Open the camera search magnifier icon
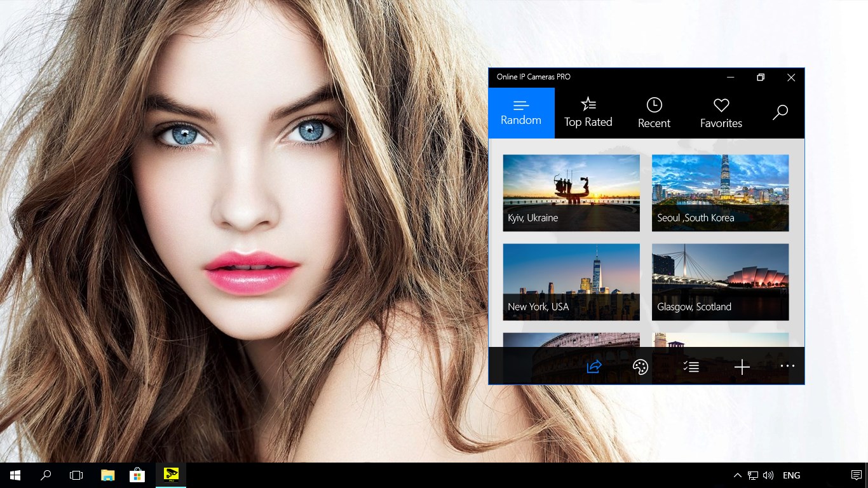Screen dimensions: 868x488 coord(780,111)
